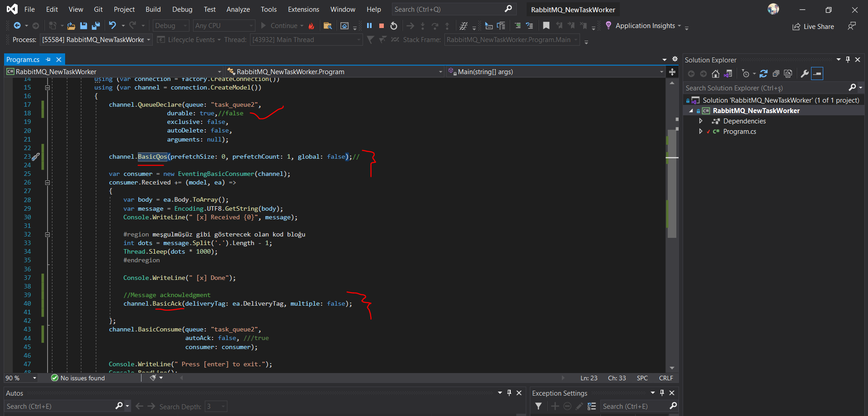Restart the debugging session
The image size is (868, 416).
394,26
